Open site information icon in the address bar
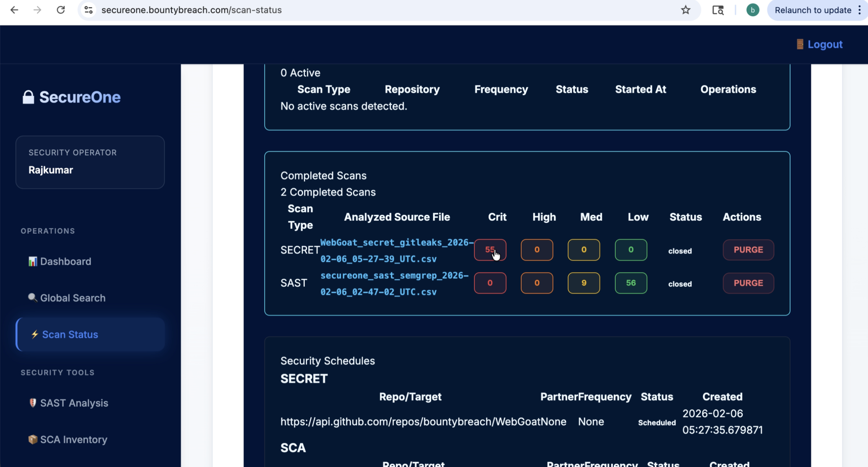 tap(89, 10)
